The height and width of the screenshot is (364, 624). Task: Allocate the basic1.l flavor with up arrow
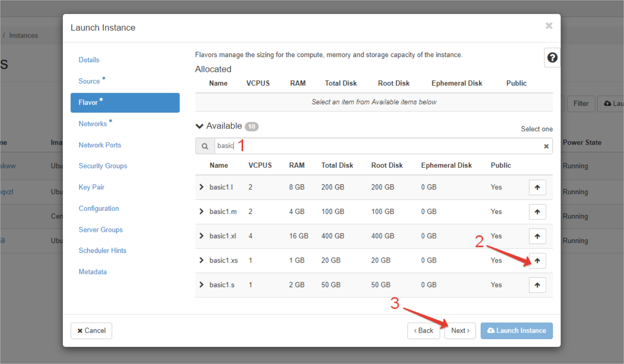click(x=537, y=187)
